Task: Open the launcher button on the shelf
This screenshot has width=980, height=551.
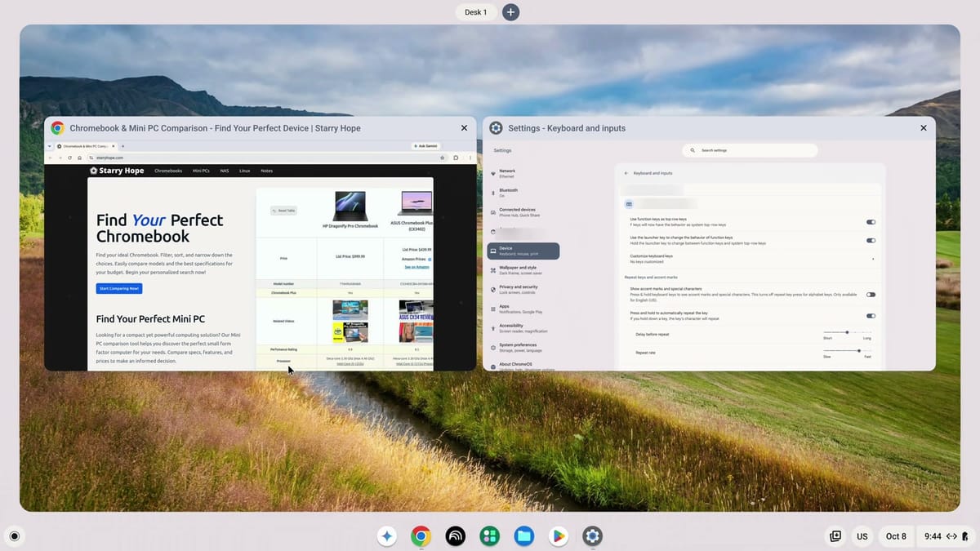Action: point(14,536)
